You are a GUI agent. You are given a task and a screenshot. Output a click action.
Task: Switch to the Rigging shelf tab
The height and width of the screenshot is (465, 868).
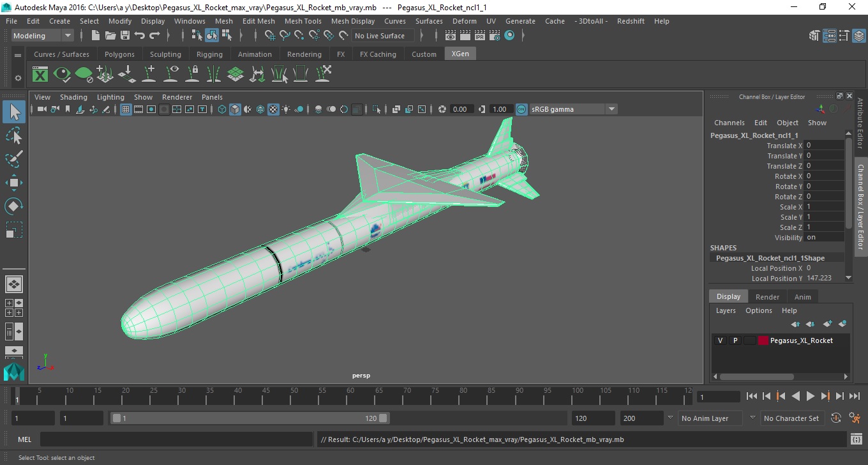point(209,54)
